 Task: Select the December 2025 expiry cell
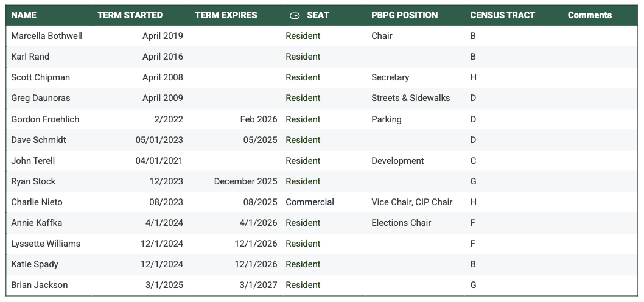(236, 181)
